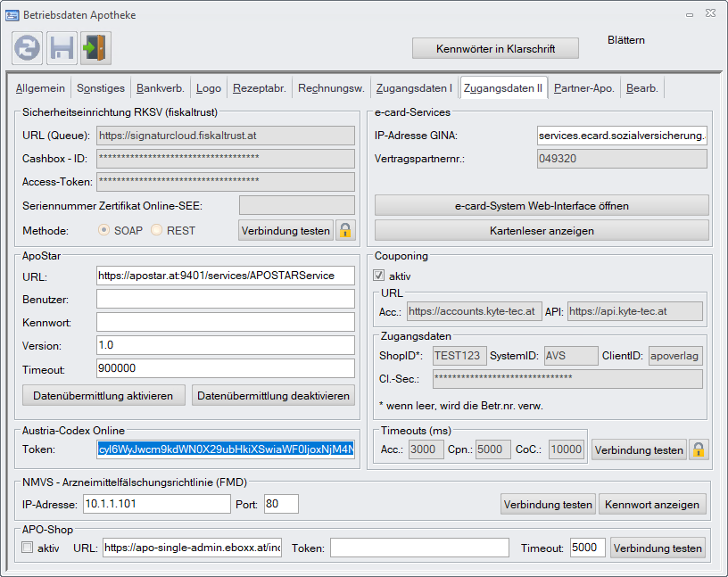The height and width of the screenshot is (577, 728).
Task: Click Verbindung testen in the APO-Shop section
Action: pyautogui.click(x=658, y=548)
